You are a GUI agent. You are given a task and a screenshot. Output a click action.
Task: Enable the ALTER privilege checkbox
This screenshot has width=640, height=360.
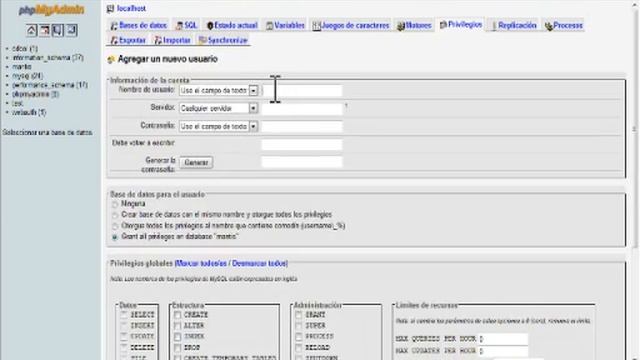pyautogui.click(x=178, y=326)
